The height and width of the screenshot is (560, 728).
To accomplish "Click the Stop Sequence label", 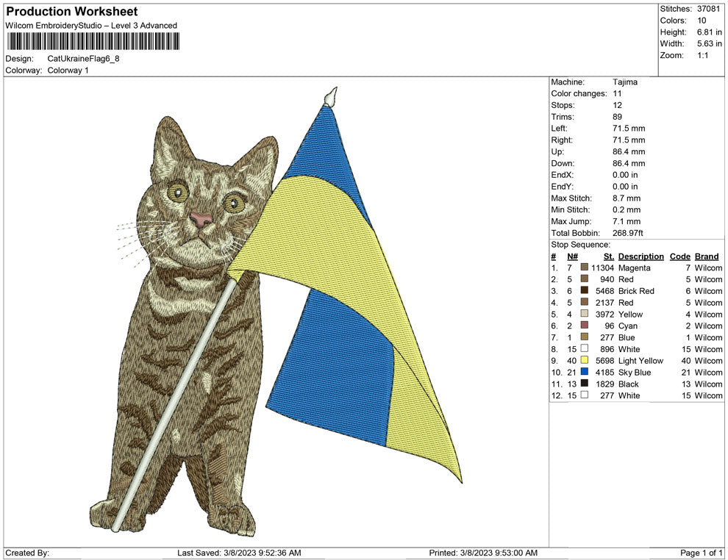I will pyautogui.click(x=581, y=245).
